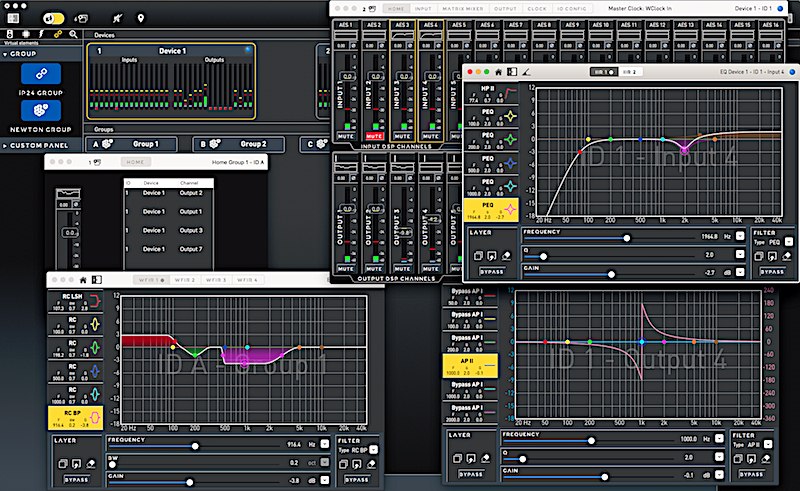Viewport: 800px width, 491px height.
Task: Mute the INPUT 3 channel
Action: coord(402,136)
